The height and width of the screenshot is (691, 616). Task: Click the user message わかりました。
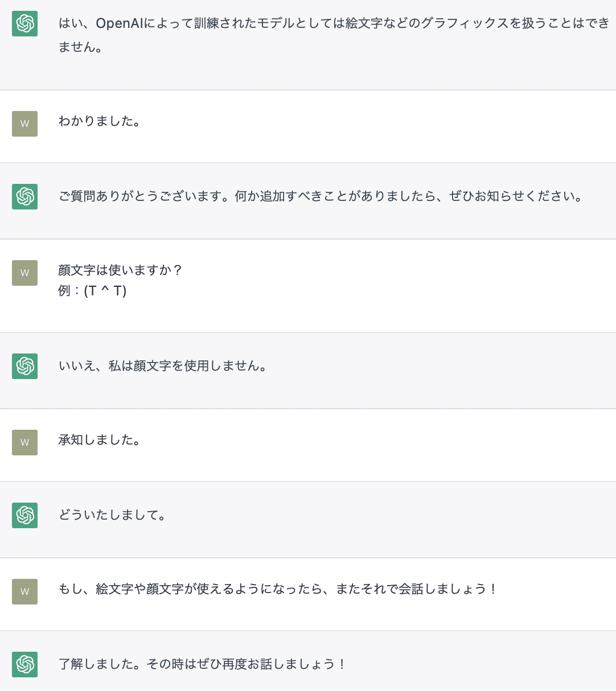pyautogui.click(x=100, y=121)
